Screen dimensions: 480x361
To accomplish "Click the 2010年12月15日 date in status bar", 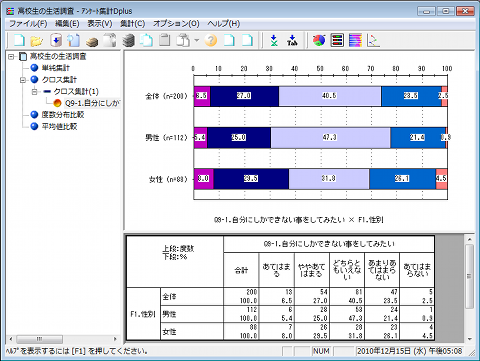I will tap(410, 351).
